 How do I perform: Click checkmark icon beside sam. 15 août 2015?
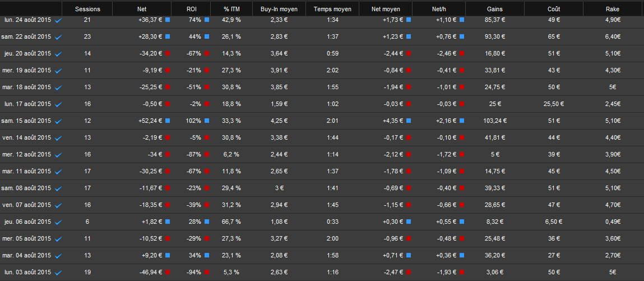tap(58, 121)
